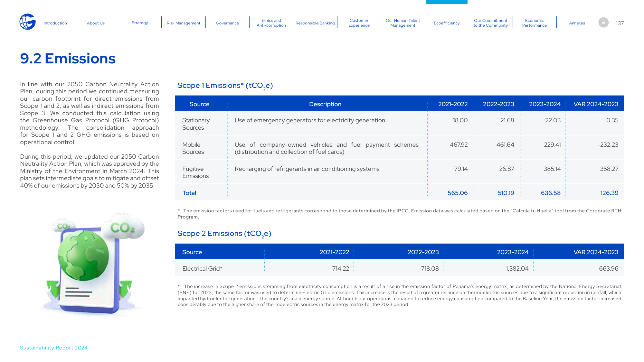Open the Economic Performance section
The height and width of the screenshot is (362, 644).
coord(535,23)
